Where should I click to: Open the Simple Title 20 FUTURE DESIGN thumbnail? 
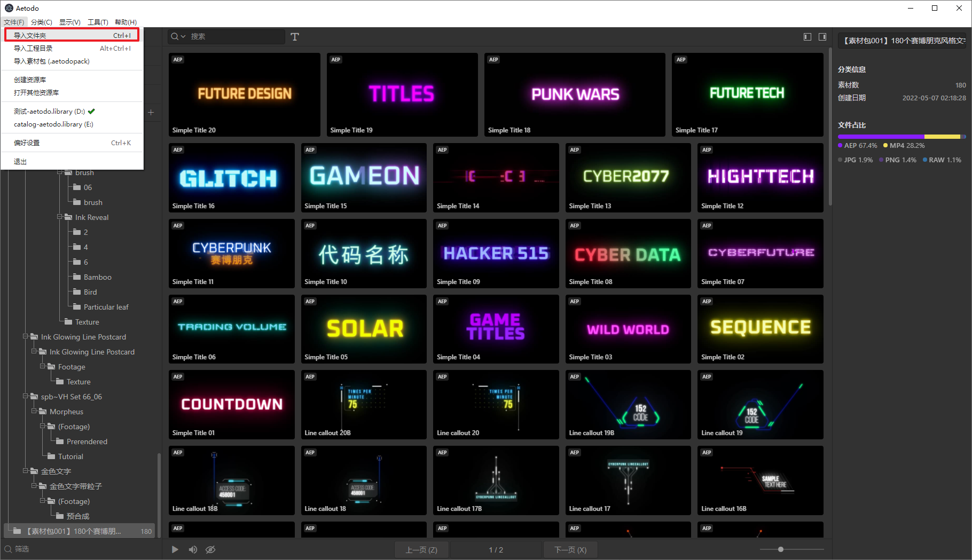point(245,94)
